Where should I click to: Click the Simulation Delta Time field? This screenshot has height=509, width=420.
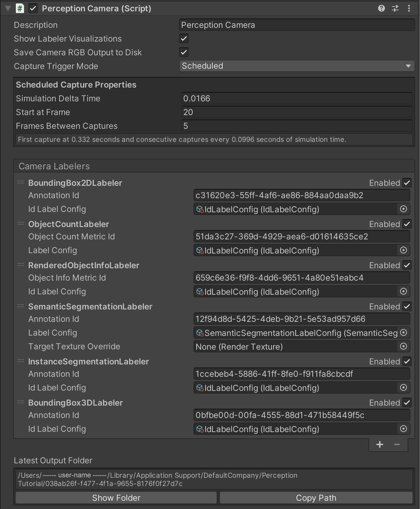point(297,99)
